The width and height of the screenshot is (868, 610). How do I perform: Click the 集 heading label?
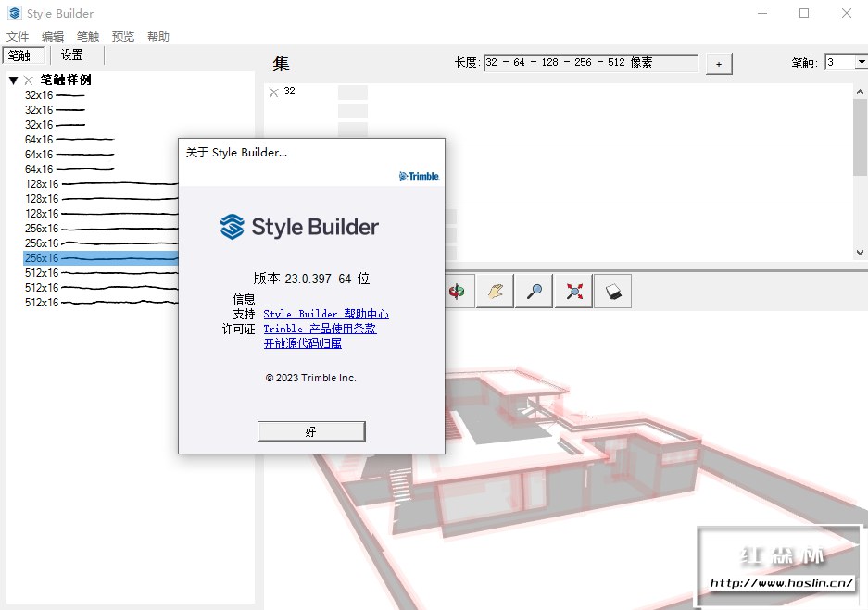click(281, 64)
